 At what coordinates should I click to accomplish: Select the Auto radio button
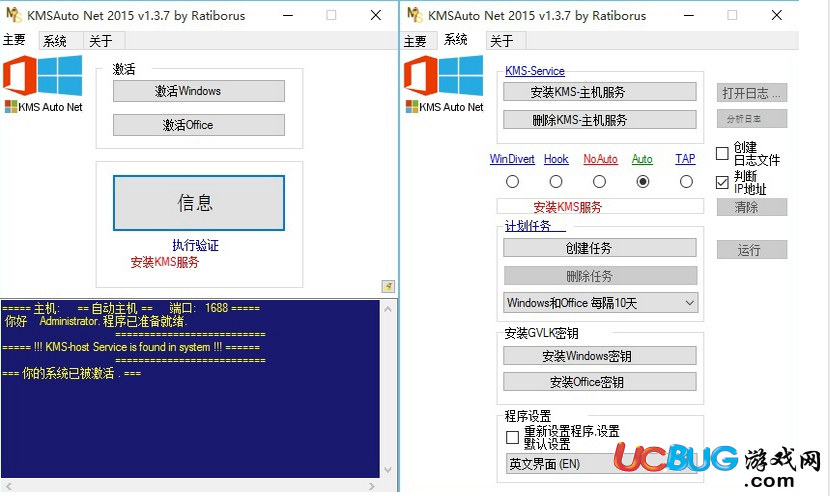click(x=643, y=182)
